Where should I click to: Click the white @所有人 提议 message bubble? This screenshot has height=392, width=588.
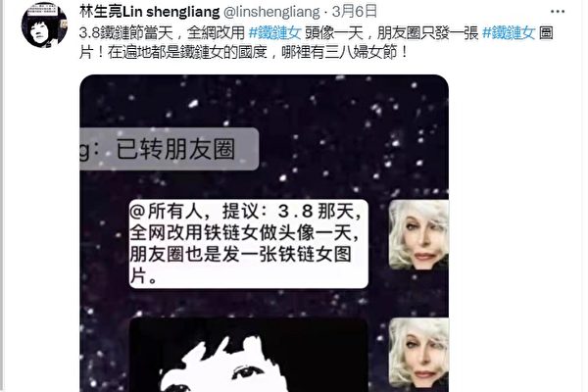(x=248, y=244)
